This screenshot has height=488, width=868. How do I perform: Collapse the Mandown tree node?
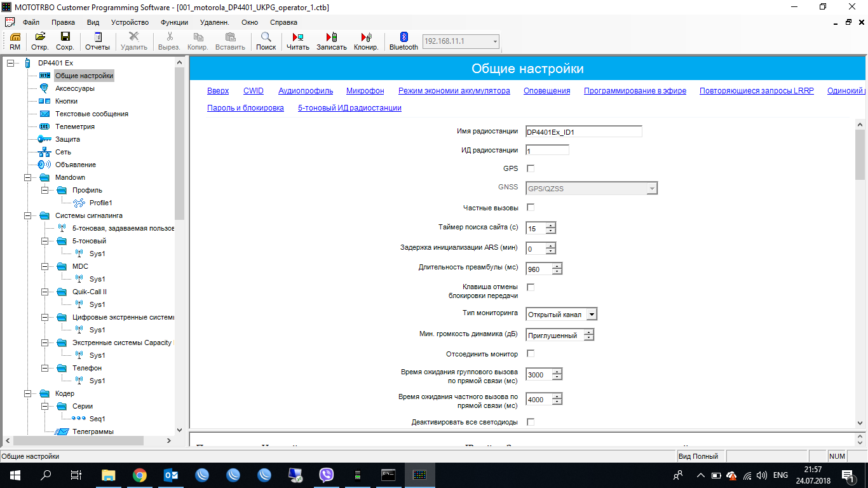(27, 177)
